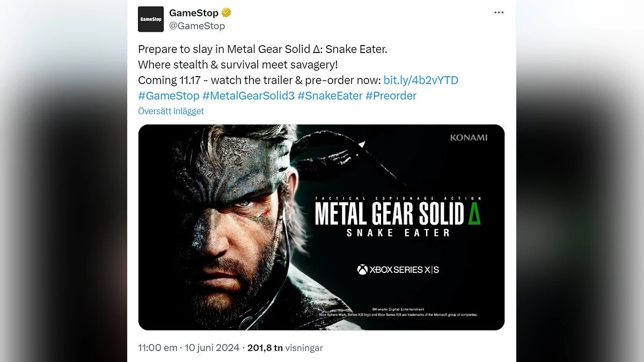Click the green delta symbol in the game logo
Screen dimensions: 644x362
[x=474, y=214]
